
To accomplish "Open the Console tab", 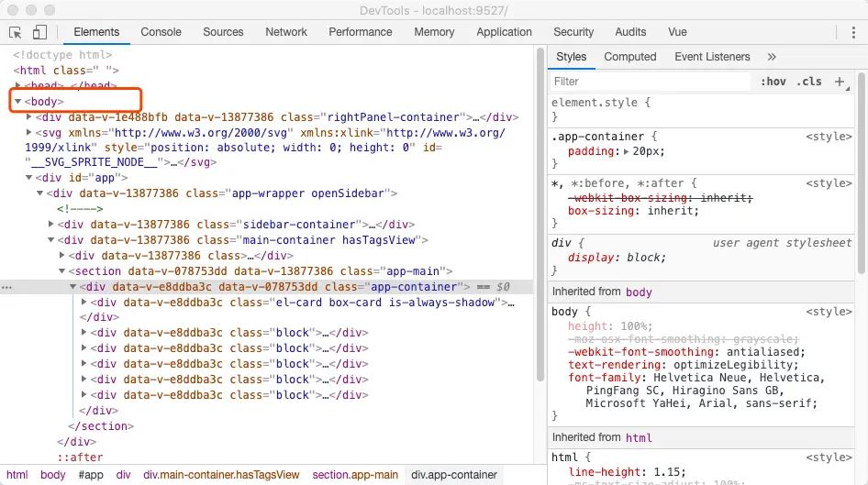I will pos(161,32).
